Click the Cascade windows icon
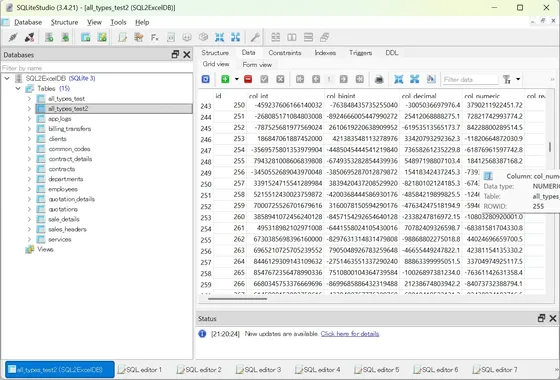 tap(325, 37)
